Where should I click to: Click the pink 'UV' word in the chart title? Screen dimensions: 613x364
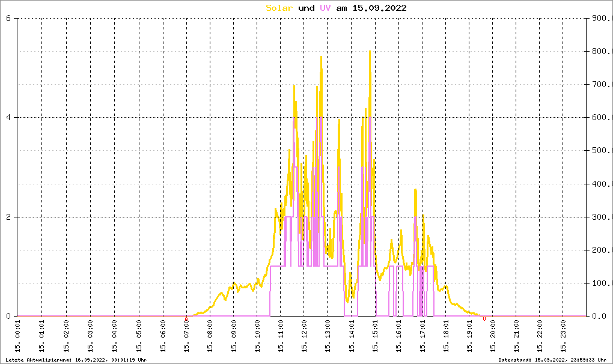point(325,8)
